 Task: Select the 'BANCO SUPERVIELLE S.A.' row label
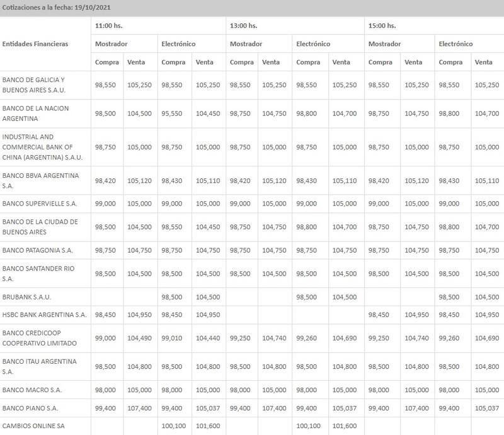(x=40, y=204)
